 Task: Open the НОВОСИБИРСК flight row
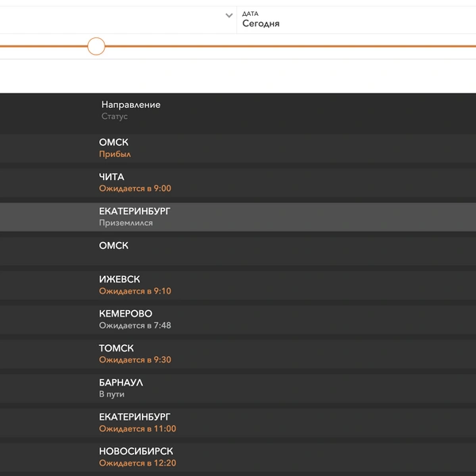[x=238, y=457]
